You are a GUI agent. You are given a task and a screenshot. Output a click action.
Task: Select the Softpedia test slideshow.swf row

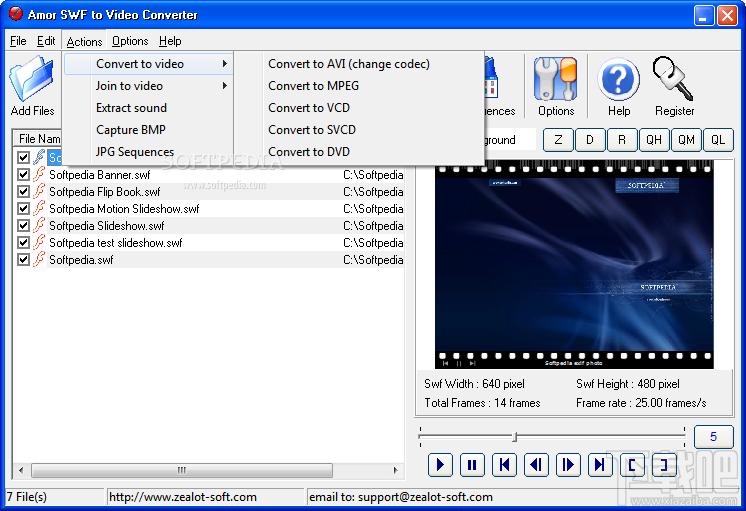[208, 243]
